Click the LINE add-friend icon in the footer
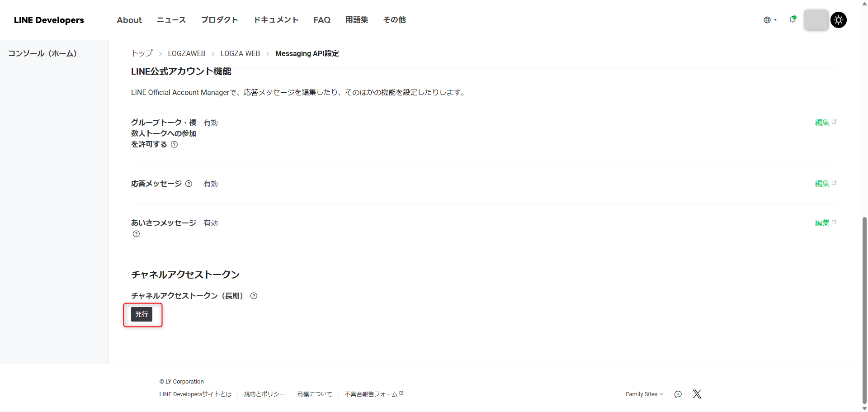The image size is (868, 412). [678, 394]
